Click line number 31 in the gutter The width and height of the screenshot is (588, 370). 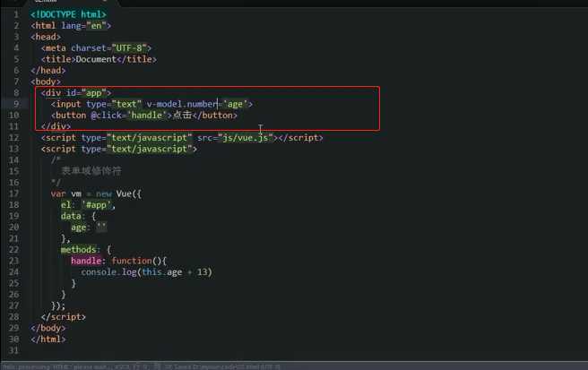click(13, 350)
